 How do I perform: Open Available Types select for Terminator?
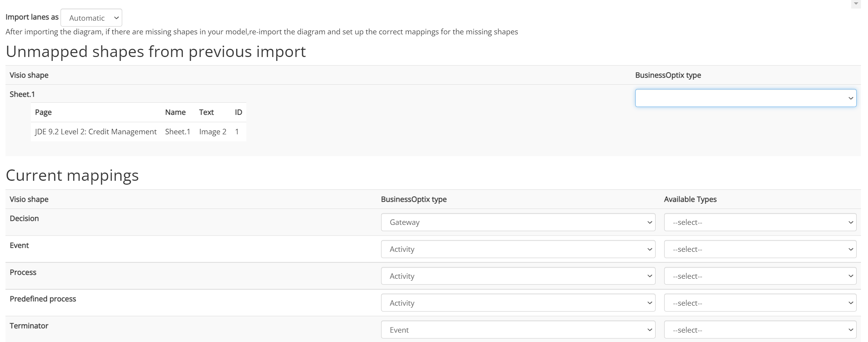point(760,330)
